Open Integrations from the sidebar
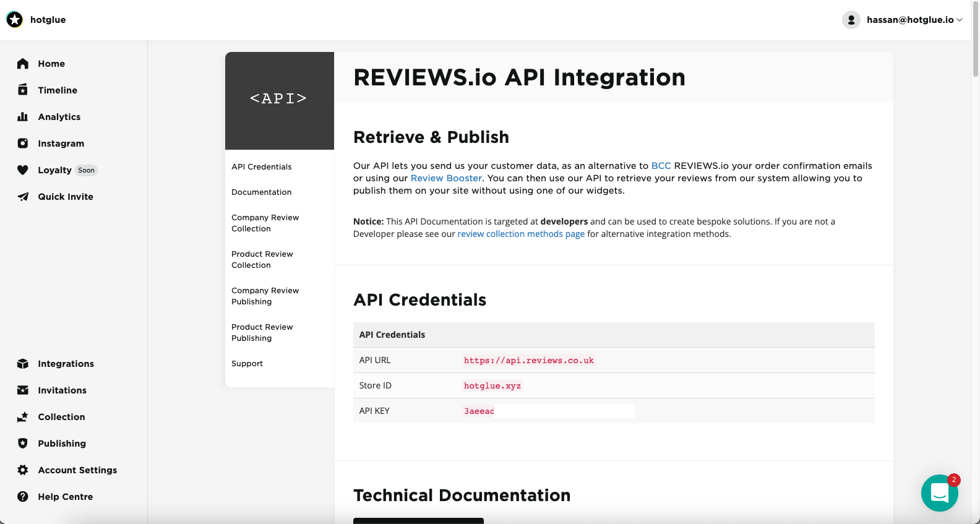This screenshot has height=524, width=980. (66, 364)
